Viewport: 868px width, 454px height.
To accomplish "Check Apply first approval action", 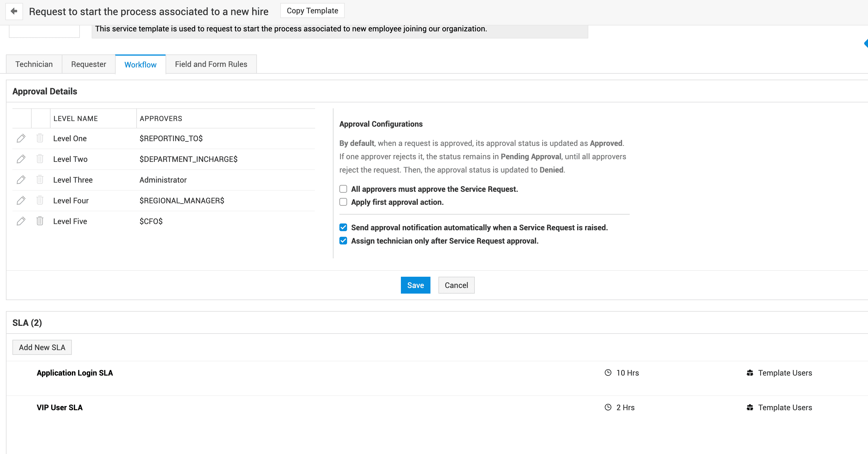I will pyautogui.click(x=343, y=202).
